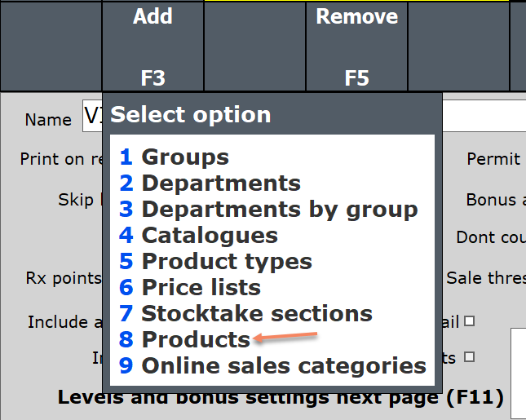
Task: Choose the Price lists option
Action: tap(190, 288)
